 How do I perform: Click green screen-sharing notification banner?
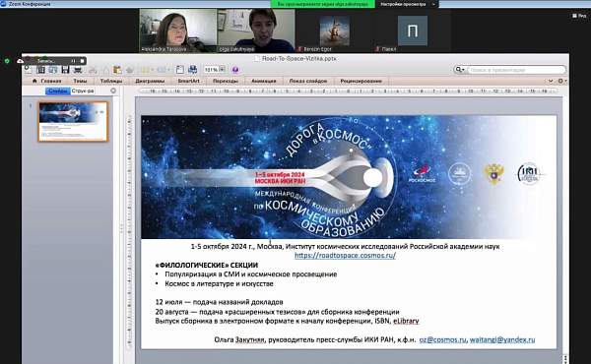(323, 4)
